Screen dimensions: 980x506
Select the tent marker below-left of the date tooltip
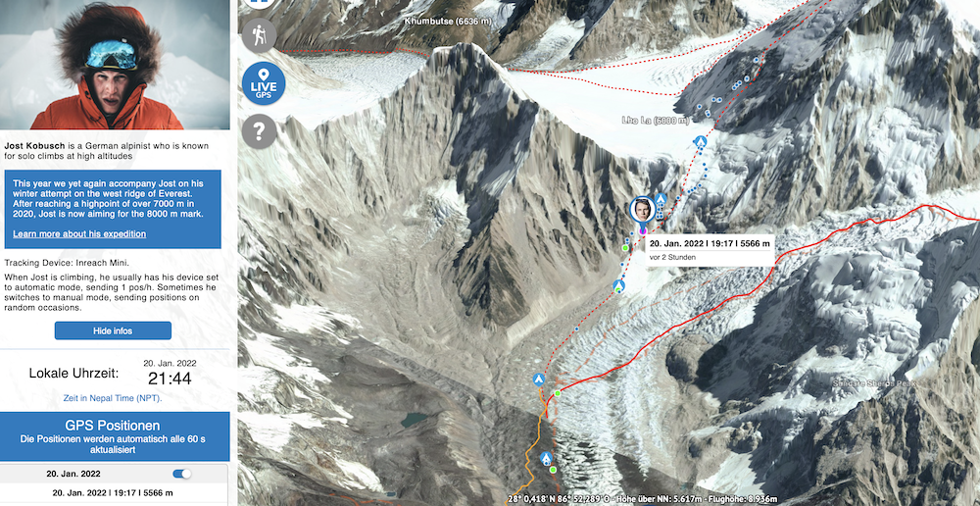click(x=618, y=285)
